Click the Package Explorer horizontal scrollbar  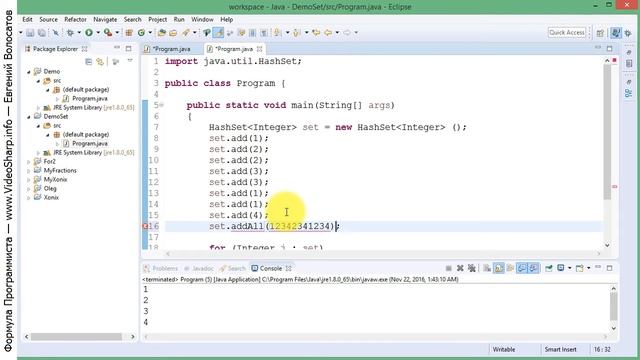pyautogui.click(x=76, y=337)
